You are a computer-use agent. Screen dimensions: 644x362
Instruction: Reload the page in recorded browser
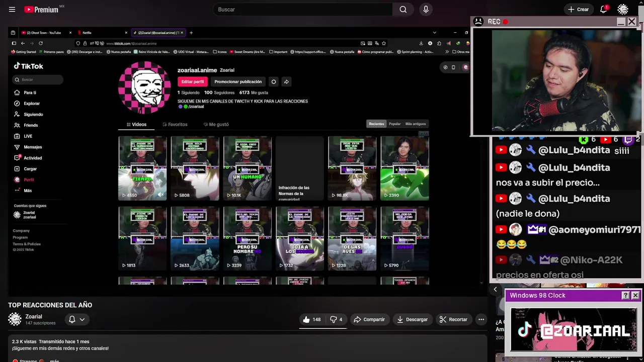(x=41, y=43)
